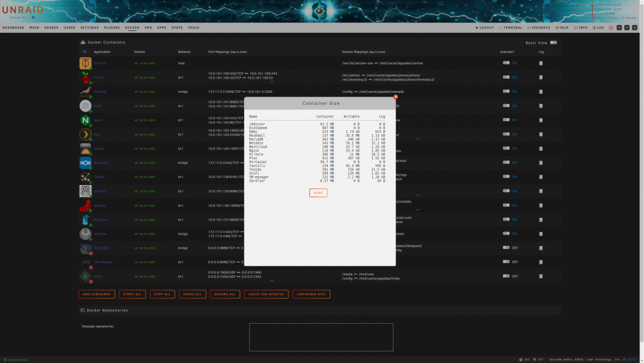Click the Add Container button
The image size is (644, 363).
[97, 294]
